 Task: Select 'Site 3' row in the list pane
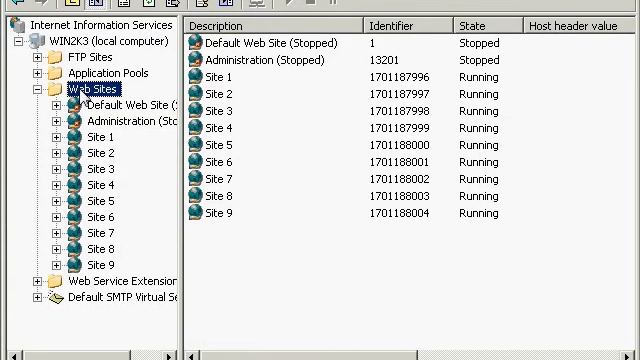pyautogui.click(x=409, y=111)
